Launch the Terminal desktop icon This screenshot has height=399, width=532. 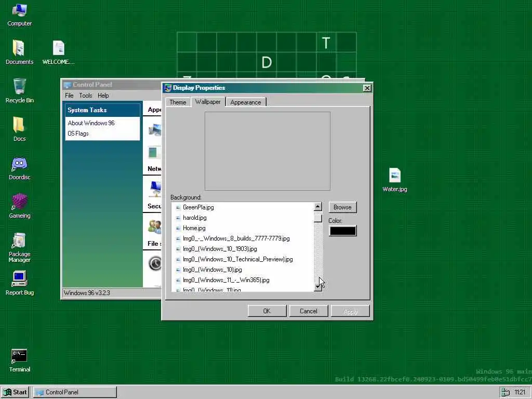pos(19,361)
